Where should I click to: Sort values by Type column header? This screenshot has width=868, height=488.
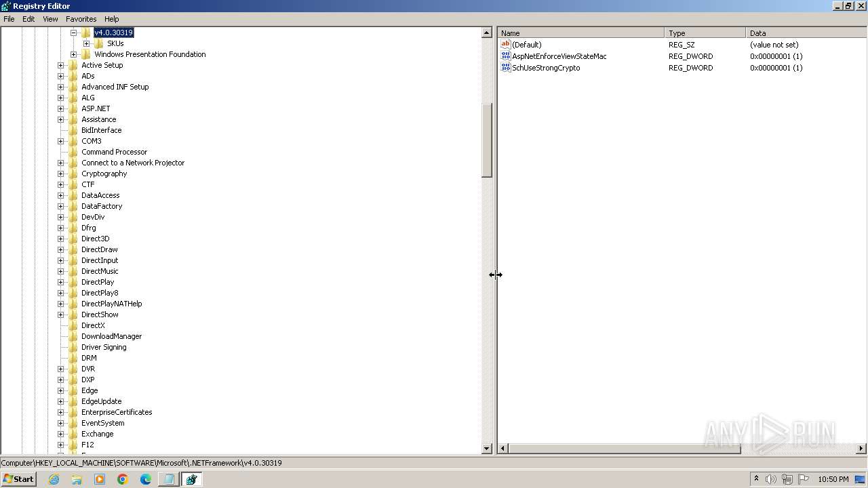[x=705, y=33]
